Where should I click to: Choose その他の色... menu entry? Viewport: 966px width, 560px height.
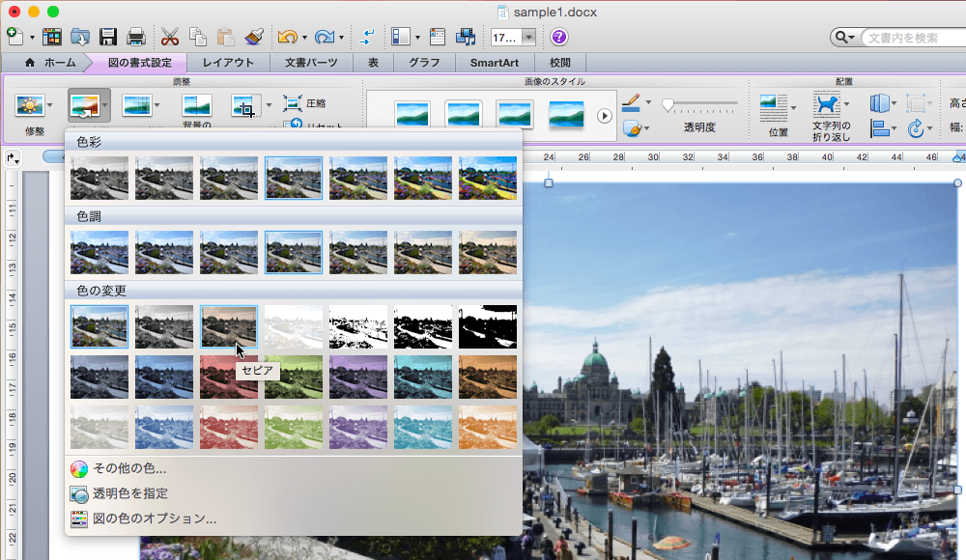[x=128, y=468]
